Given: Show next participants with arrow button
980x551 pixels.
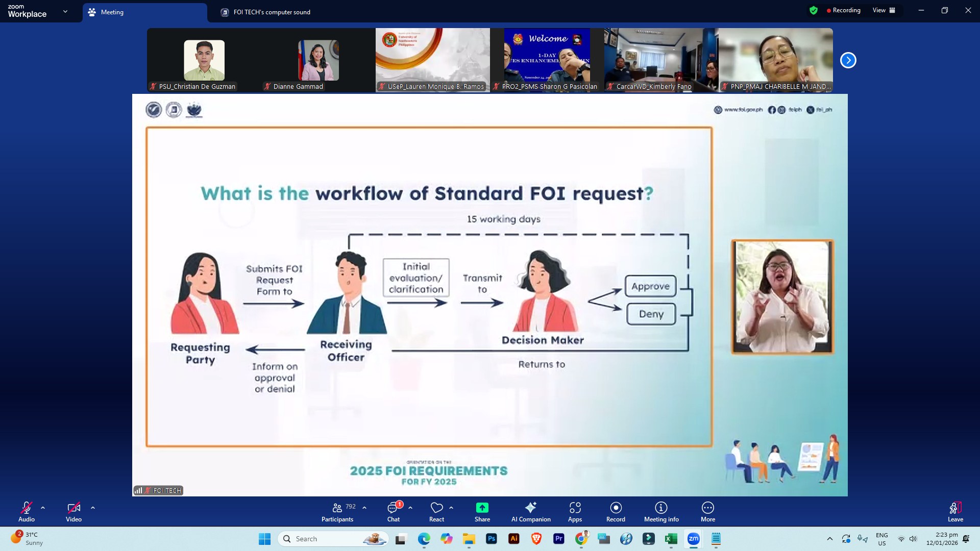Looking at the screenshot, I should click(x=848, y=60).
